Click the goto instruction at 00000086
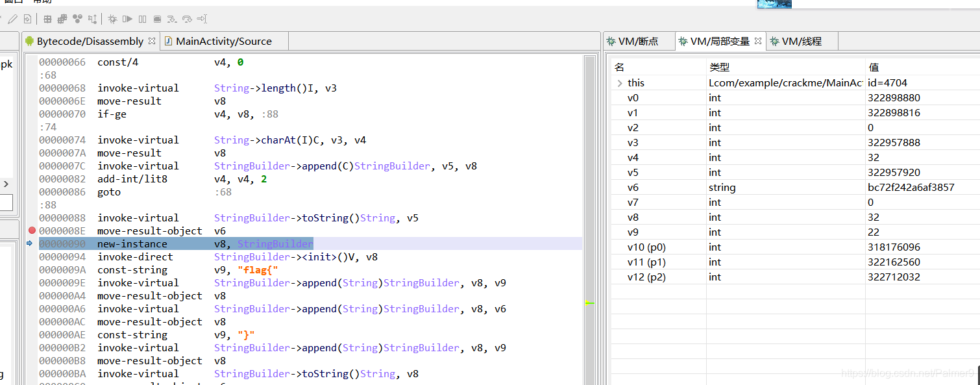Screen dimensions: 980x385 pos(109,192)
